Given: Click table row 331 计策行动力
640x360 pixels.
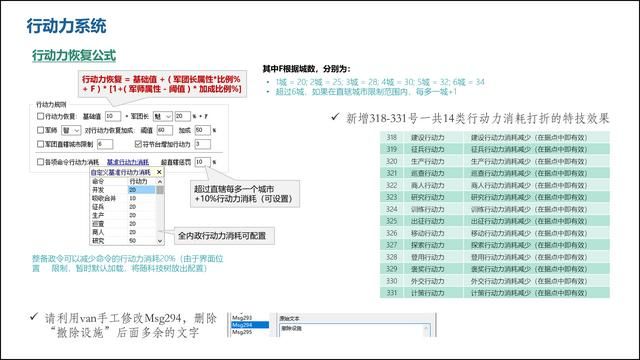Looking at the screenshot, I should coord(495,293).
